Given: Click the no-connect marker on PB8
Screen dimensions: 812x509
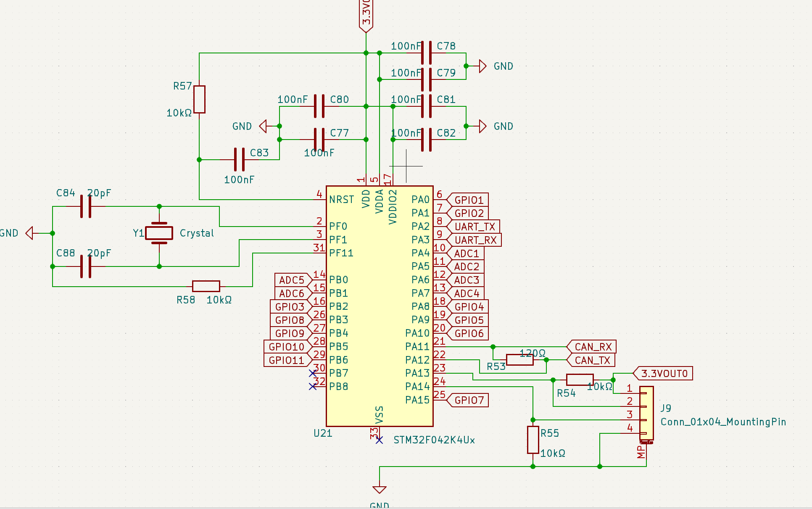Looking at the screenshot, I should click(313, 386).
